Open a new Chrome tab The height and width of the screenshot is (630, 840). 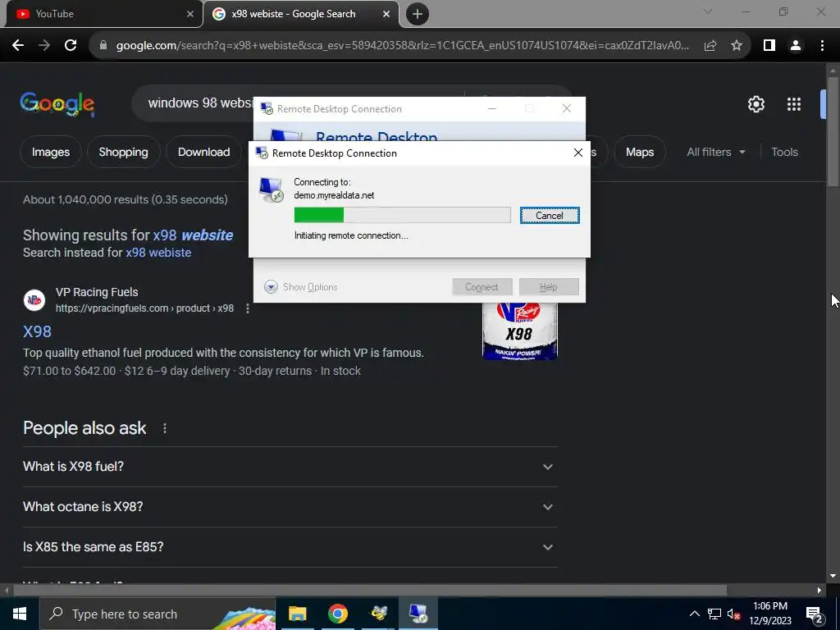tap(418, 14)
